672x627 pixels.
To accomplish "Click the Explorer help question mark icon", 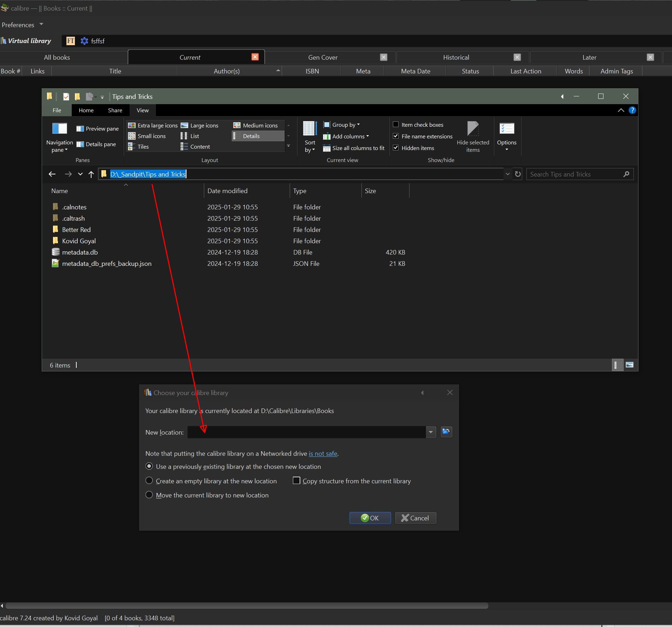I will [632, 110].
